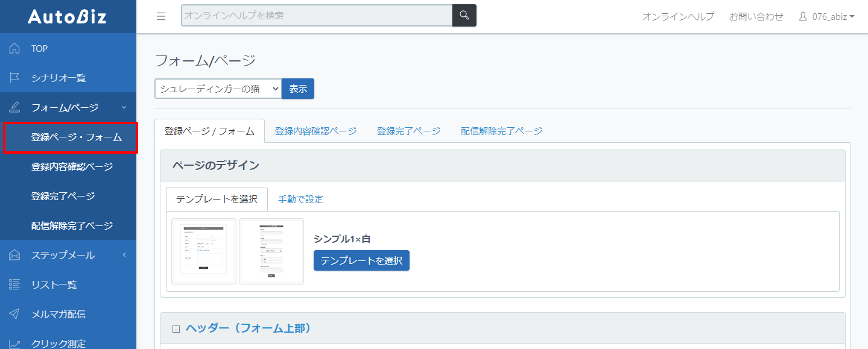Click the リスト一覧 list icon
Viewport: 868px width, 349px height.
[x=15, y=285]
